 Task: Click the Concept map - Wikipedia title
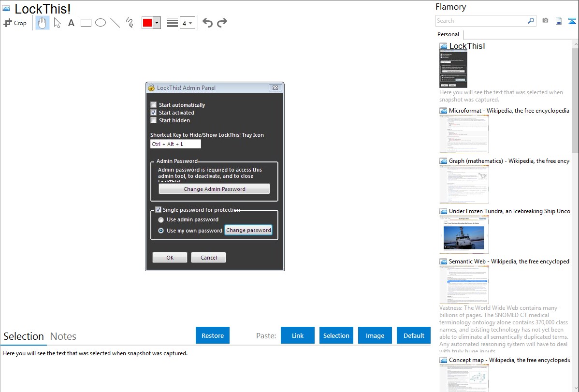pyautogui.click(x=509, y=360)
